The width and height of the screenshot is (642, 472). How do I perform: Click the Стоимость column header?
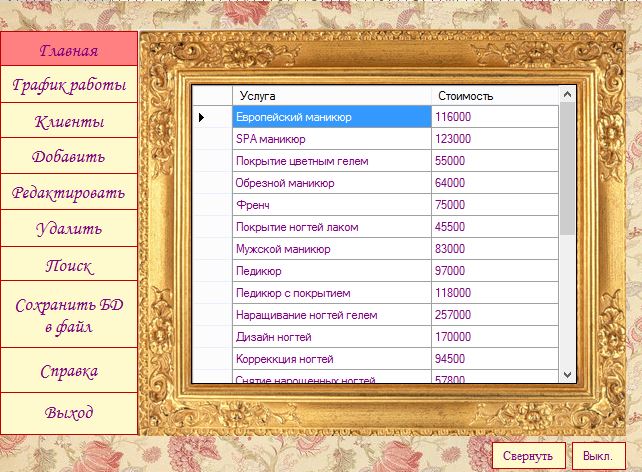click(495, 96)
